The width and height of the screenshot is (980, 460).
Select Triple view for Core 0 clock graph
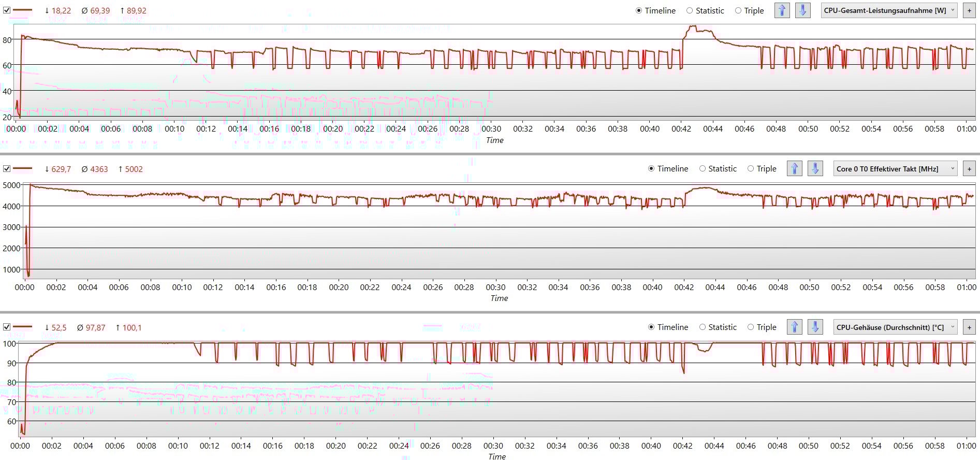pos(762,168)
